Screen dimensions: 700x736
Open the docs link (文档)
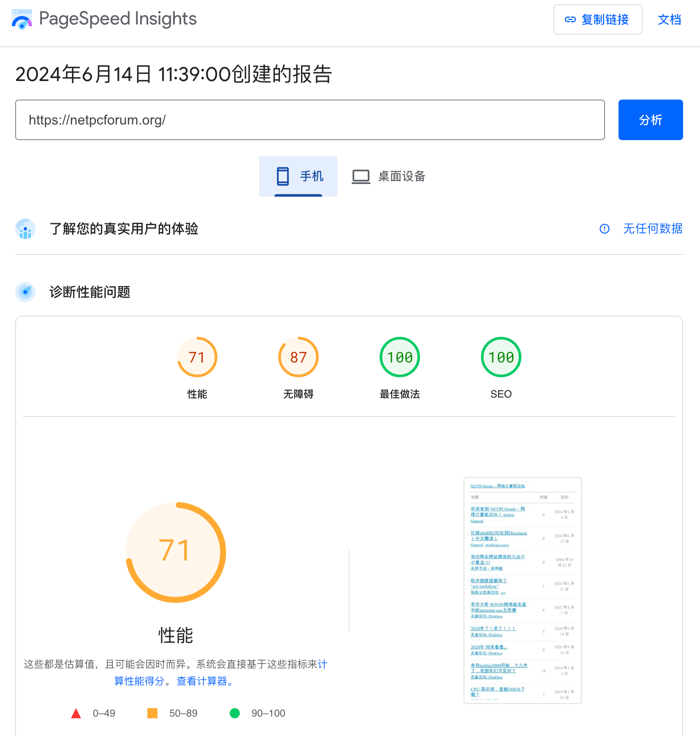pos(669,19)
